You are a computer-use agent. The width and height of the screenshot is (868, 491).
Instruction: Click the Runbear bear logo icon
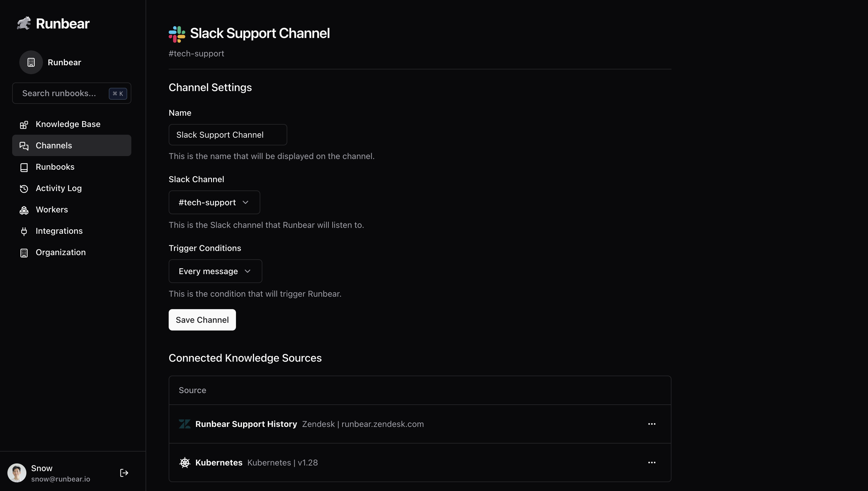click(x=24, y=23)
